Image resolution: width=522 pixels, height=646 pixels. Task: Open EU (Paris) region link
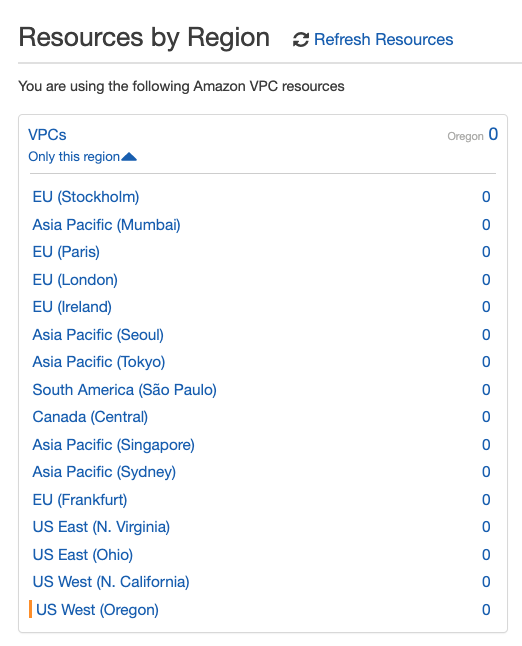(x=66, y=252)
